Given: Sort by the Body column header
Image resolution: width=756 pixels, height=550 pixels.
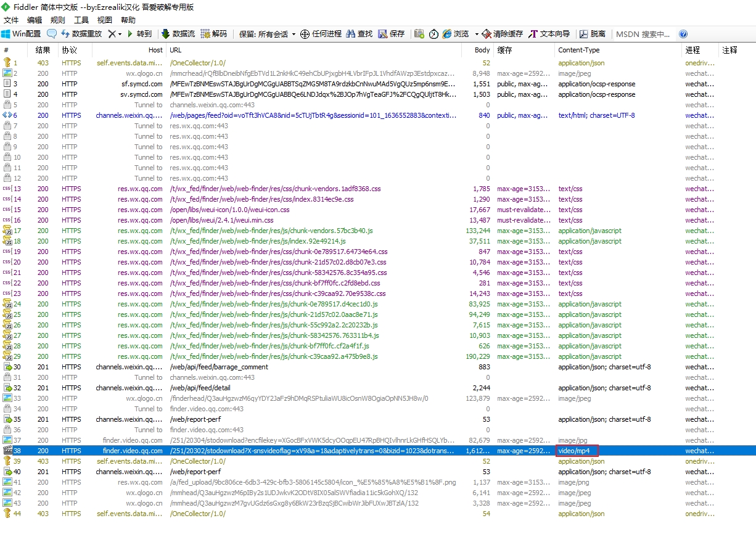Looking at the screenshot, I should (x=482, y=50).
